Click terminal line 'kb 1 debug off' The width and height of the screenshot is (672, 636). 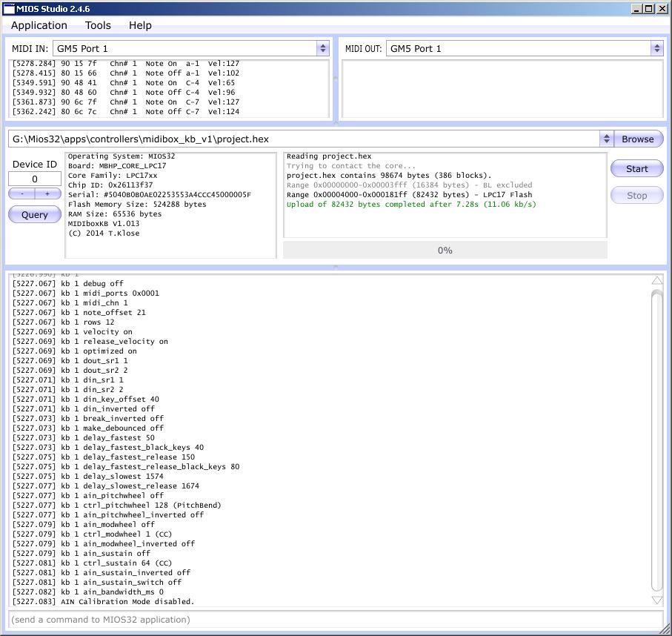[x=67, y=283]
